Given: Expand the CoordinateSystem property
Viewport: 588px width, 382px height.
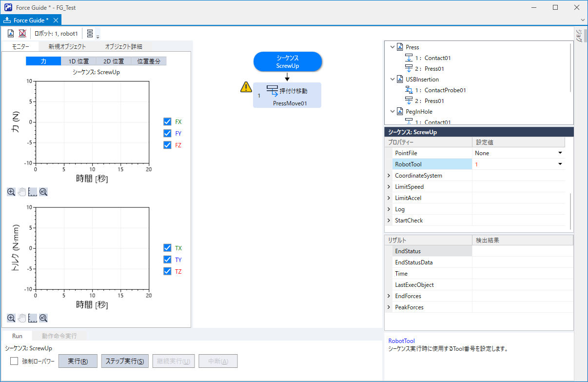Looking at the screenshot, I should point(389,176).
